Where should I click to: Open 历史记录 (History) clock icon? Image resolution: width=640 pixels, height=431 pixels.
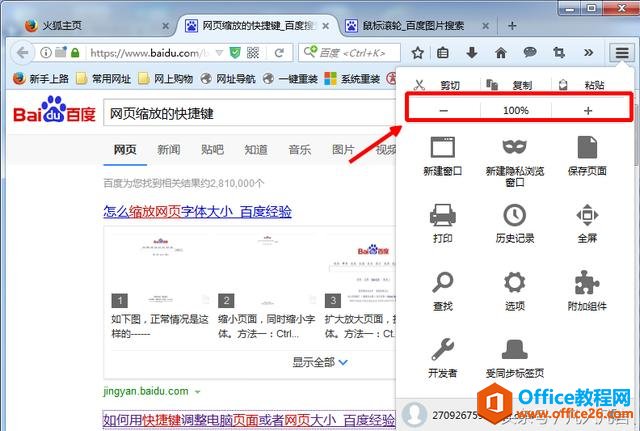[514, 214]
